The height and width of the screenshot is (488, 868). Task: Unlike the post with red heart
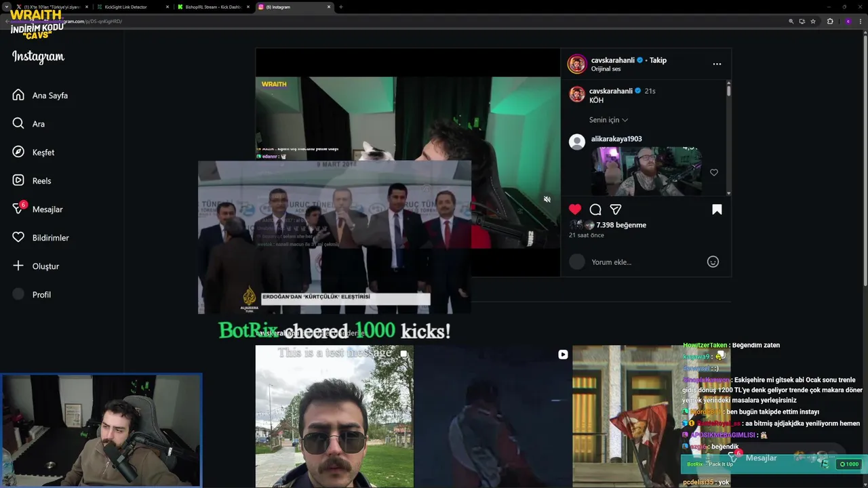point(575,209)
